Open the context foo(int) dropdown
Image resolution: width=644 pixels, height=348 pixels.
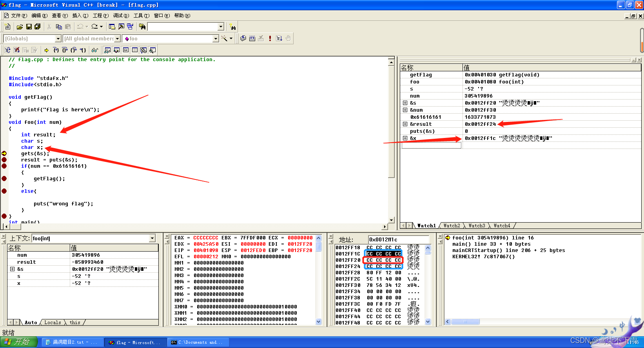pyautogui.click(x=152, y=238)
